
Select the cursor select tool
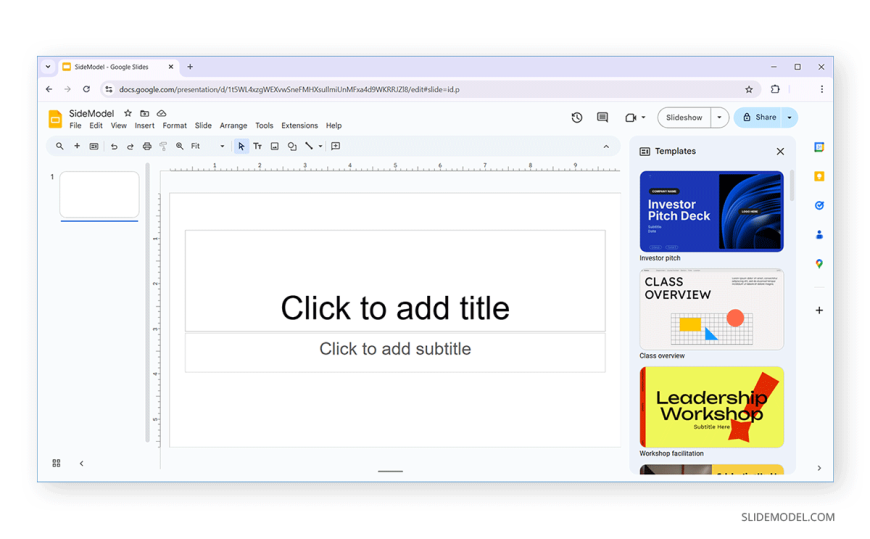(241, 147)
